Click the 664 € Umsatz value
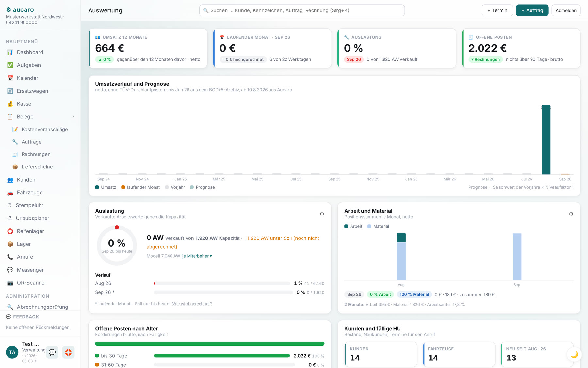Image resolution: width=588 pixels, height=368 pixels. point(110,48)
